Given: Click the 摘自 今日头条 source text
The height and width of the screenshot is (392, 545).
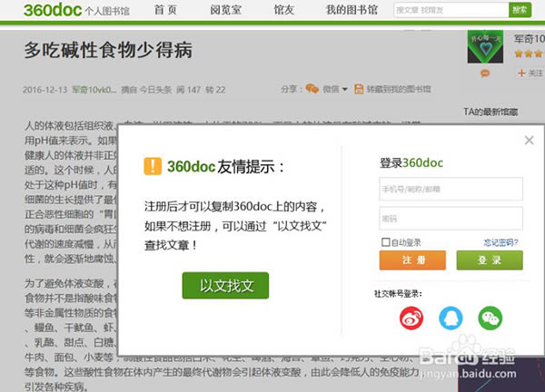Looking at the screenshot, I should tap(146, 90).
